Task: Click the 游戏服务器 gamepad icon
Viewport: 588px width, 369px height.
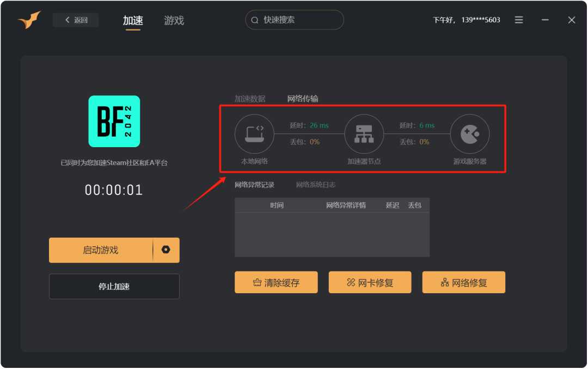Action: pyautogui.click(x=470, y=134)
